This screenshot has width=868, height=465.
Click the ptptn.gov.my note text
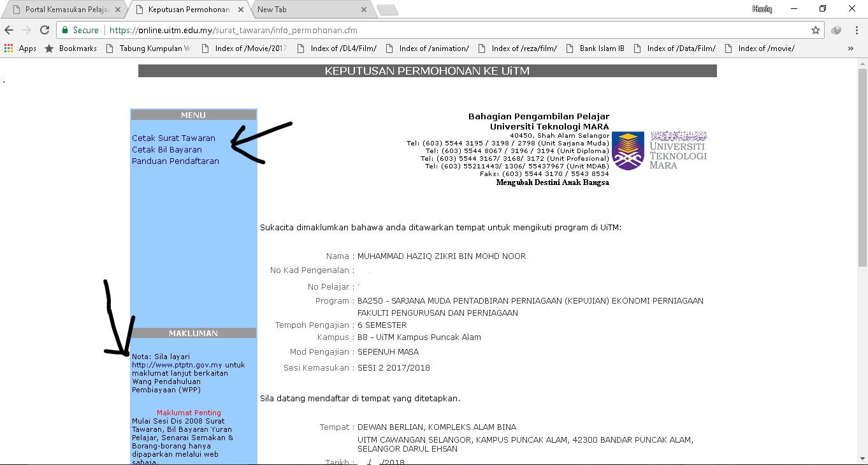(189, 373)
